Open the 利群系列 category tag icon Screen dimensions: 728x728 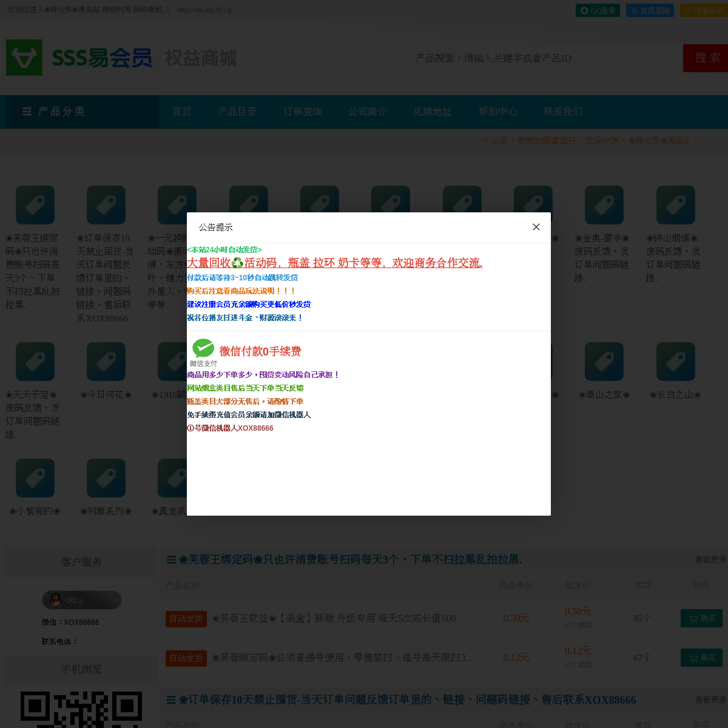(106, 478)
